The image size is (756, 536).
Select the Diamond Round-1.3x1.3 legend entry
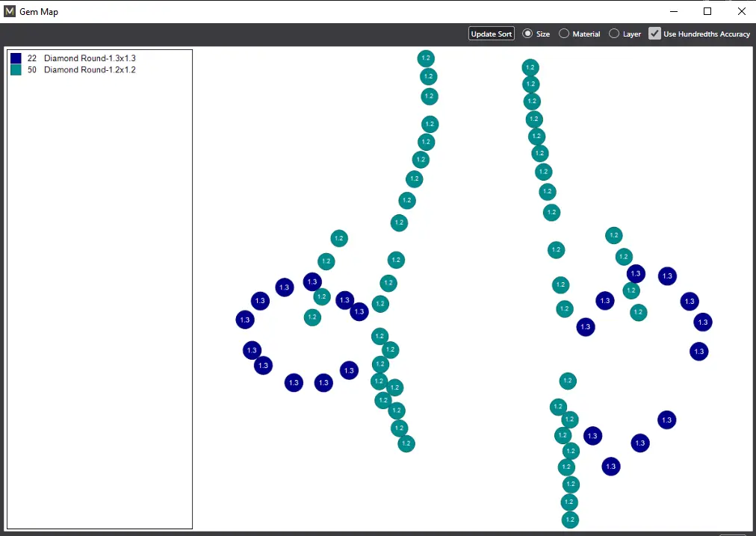[x=90, y=58]
